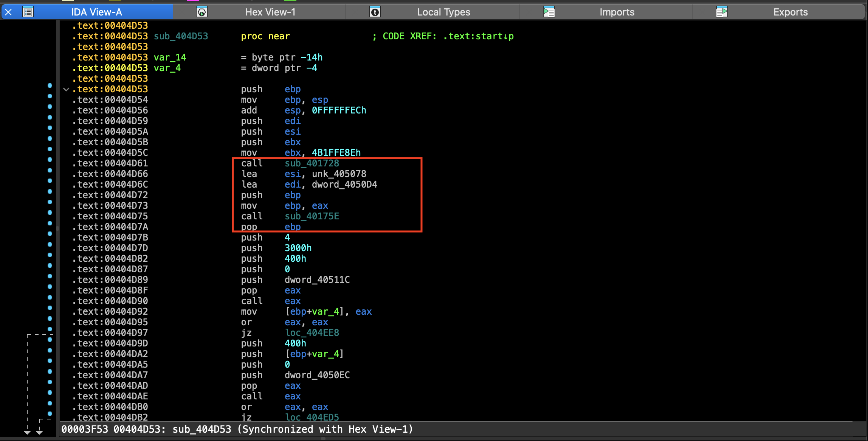Screen dimensions: 868x441
Task: Jump to loc_404ED5 label
Action: 312,417
